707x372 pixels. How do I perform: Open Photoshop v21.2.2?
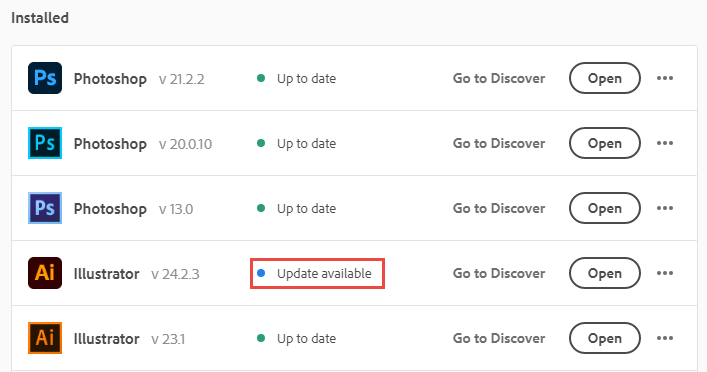click(605, 78)
